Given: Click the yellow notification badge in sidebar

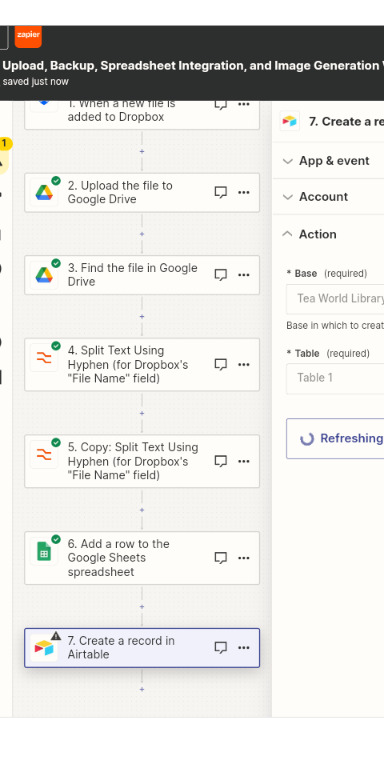Looking at the screenshot, I should [x=4, y=144].
